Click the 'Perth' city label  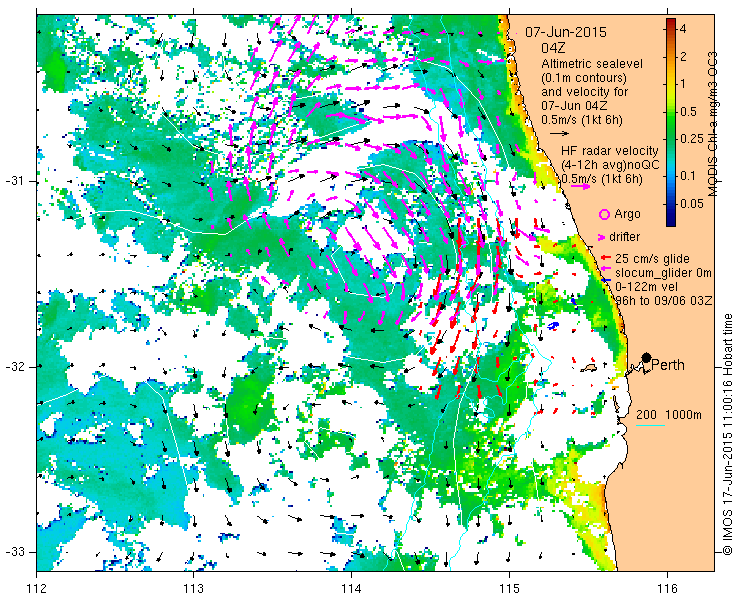click(x=668, y=365)
